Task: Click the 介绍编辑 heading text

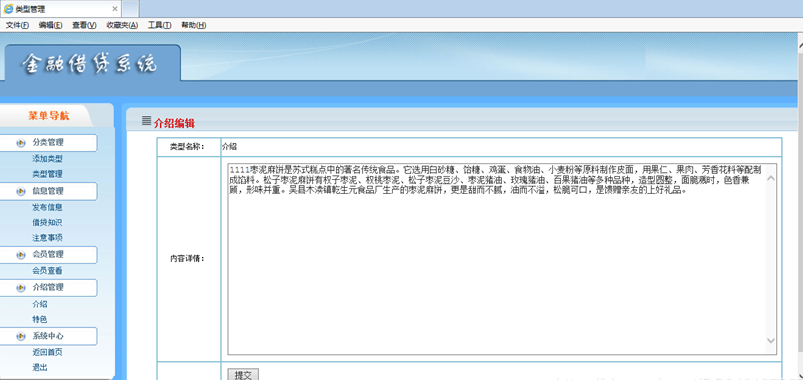Action: click(x=174, y=123)
